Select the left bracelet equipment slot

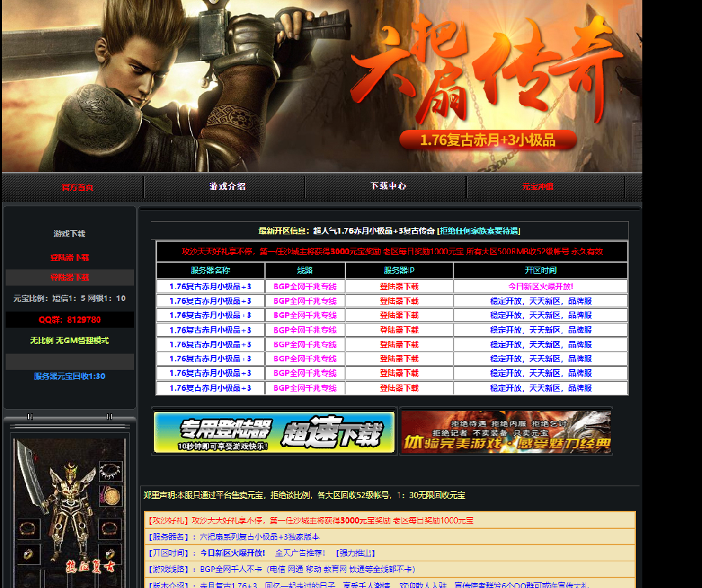[x=28, y=528]
